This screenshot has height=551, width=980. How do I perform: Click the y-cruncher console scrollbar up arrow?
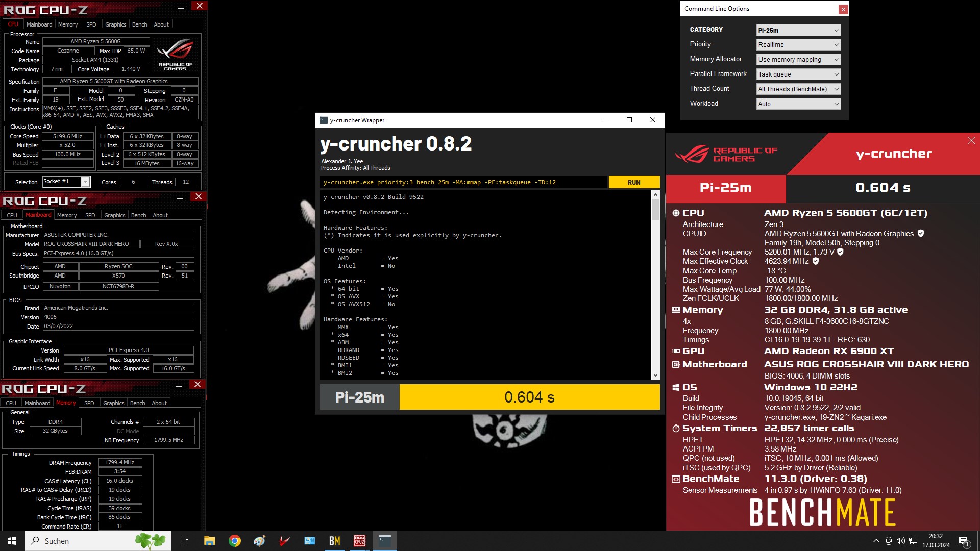click(x=655, y=195)
